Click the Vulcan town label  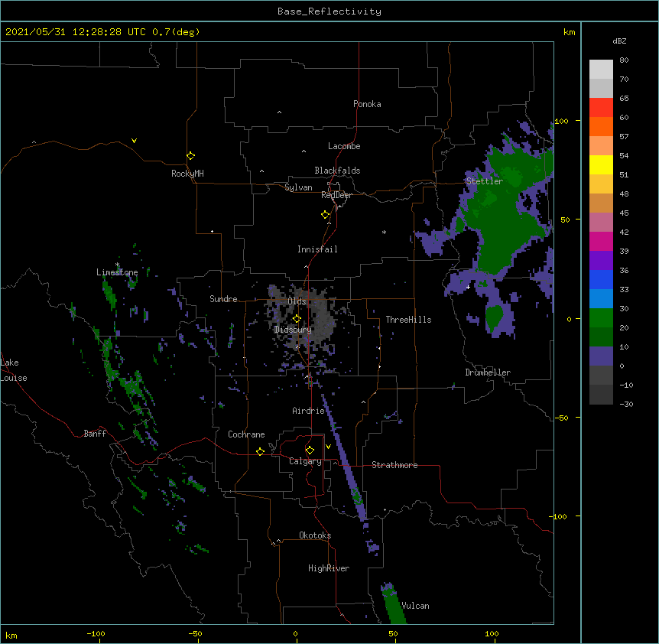click(x=415, y=606)
